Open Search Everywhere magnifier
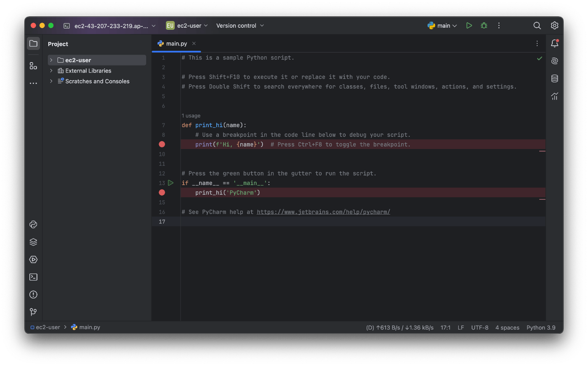 537,26
